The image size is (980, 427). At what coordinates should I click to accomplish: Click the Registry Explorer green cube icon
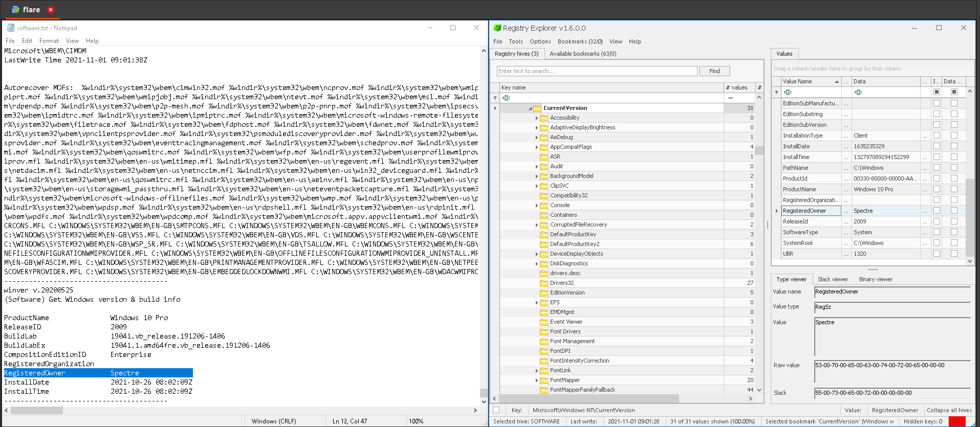[x=497, y=28]
